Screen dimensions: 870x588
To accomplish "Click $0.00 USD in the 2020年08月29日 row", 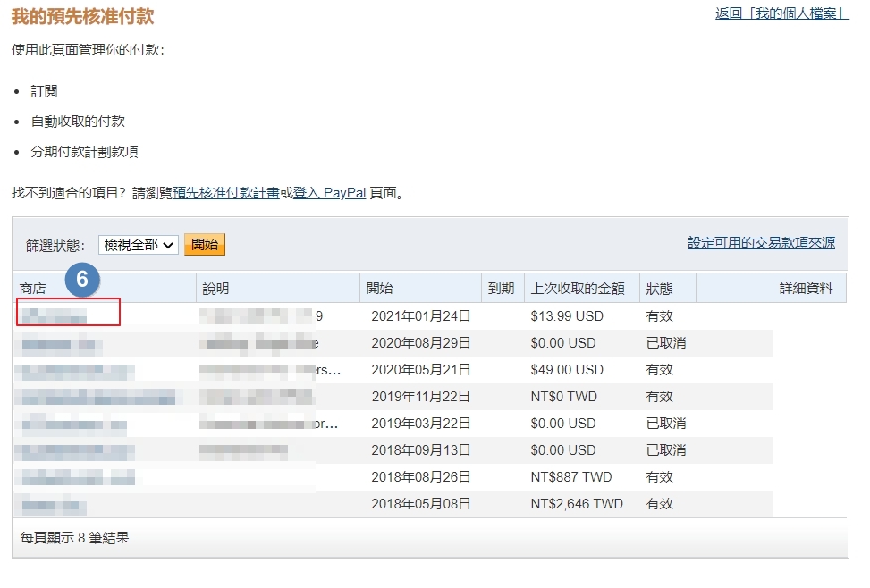I will 563,343.
